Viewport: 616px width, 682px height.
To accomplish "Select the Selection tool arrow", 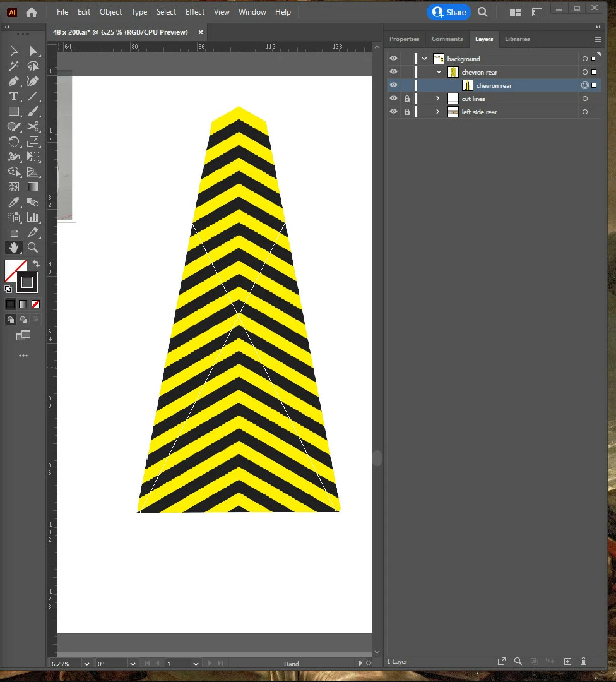I will tap(13, 51).
